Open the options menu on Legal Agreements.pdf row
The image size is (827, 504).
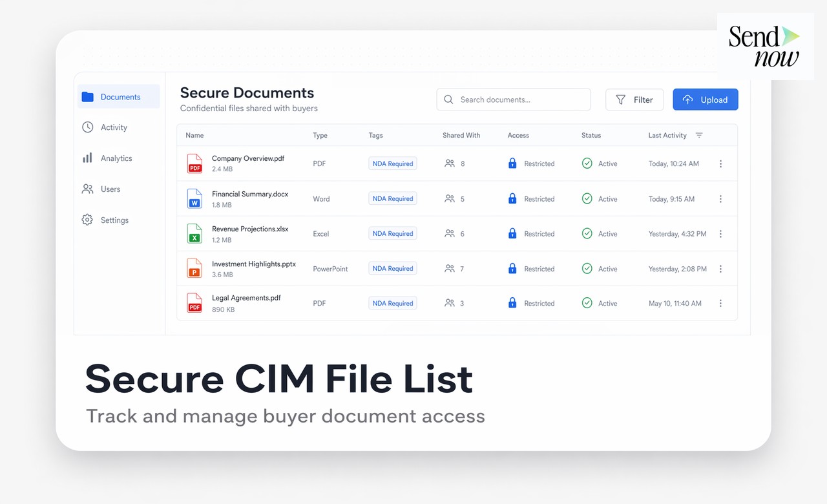(720, 302)
